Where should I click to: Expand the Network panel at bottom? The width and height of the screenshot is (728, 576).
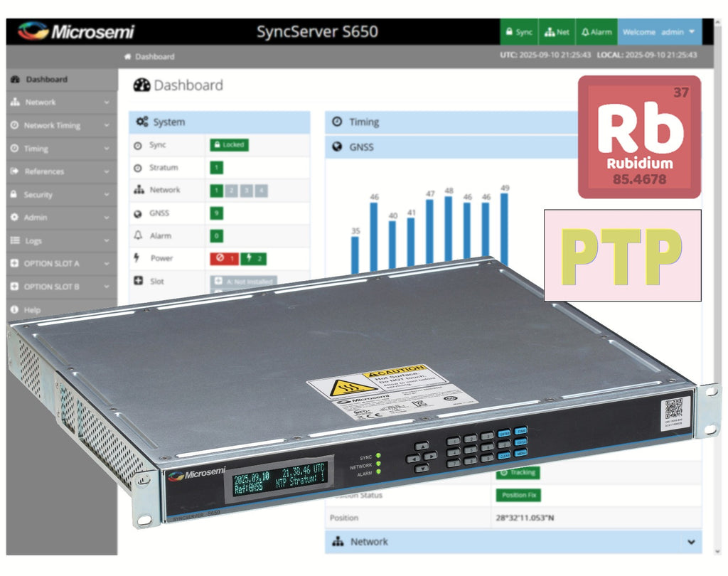(513, 542)
